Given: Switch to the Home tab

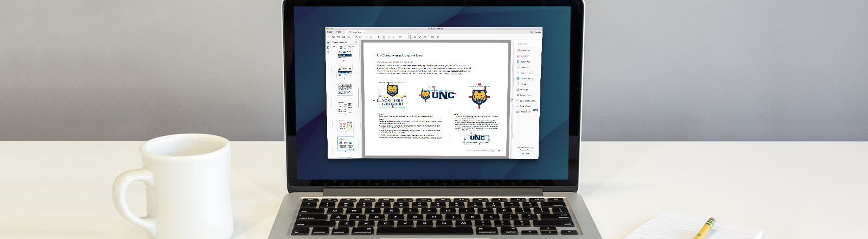Looking at the screenshot, I should pos(329,32).
